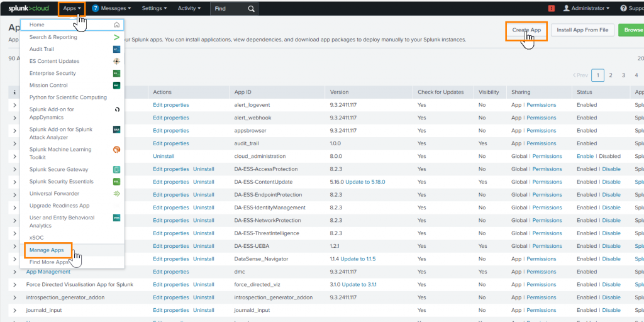Screen dimensions: 644x322
Task: Click the Splunk Machine Learning Toolkit icon
Action: 116,150
